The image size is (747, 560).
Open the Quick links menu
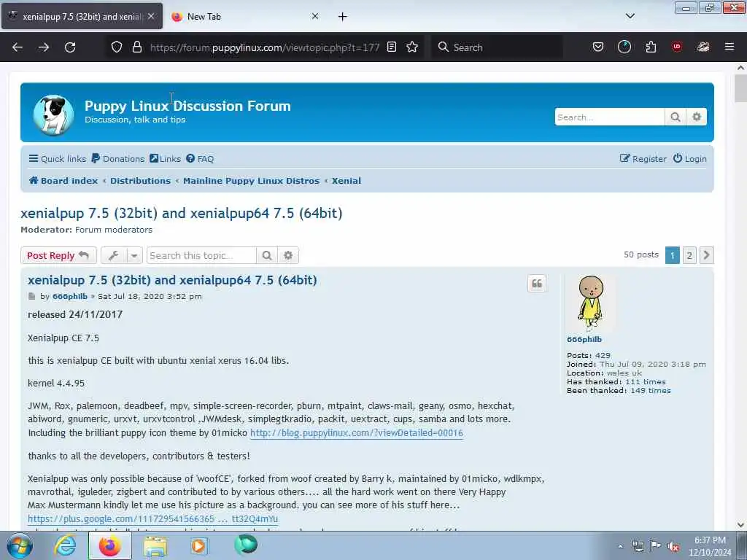click(57, 158)
